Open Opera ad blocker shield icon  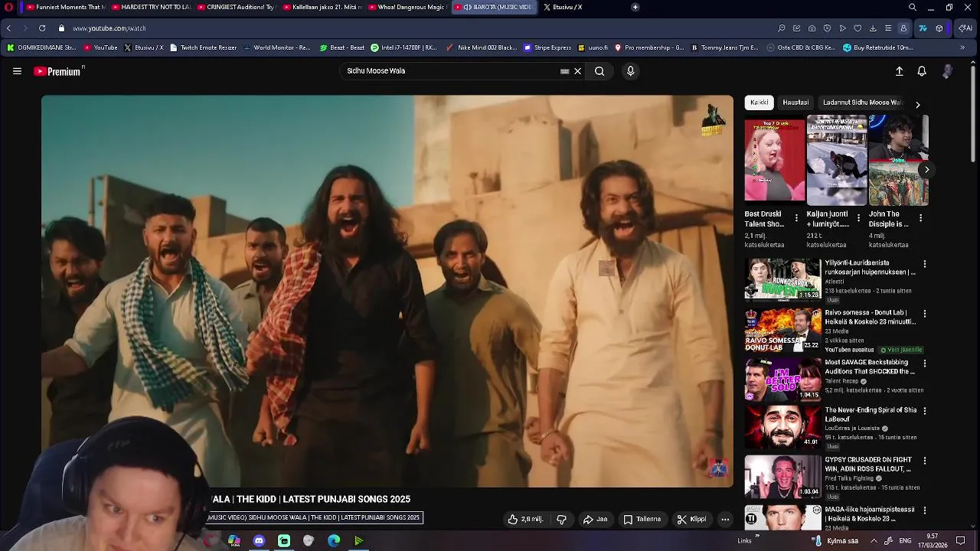827,28
